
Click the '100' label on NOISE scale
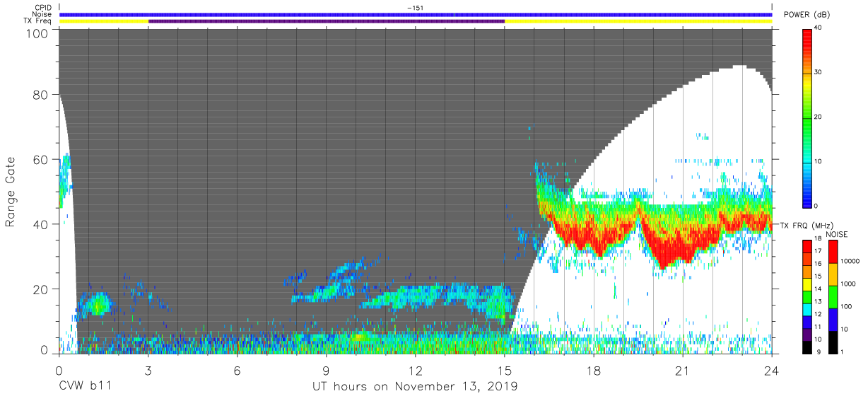[x=847, y=307]
